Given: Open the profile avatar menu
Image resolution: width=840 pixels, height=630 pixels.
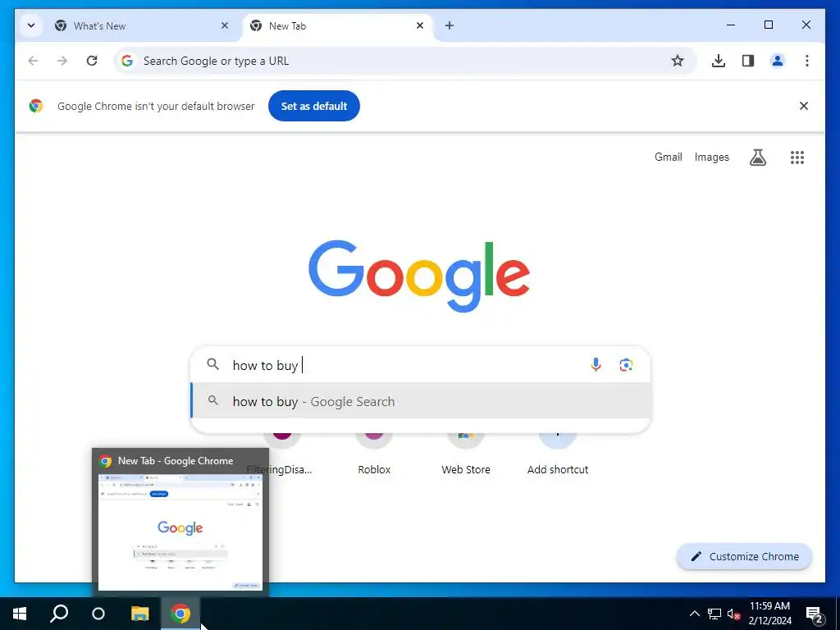Looking at the screenshot, I should [778, 61].
